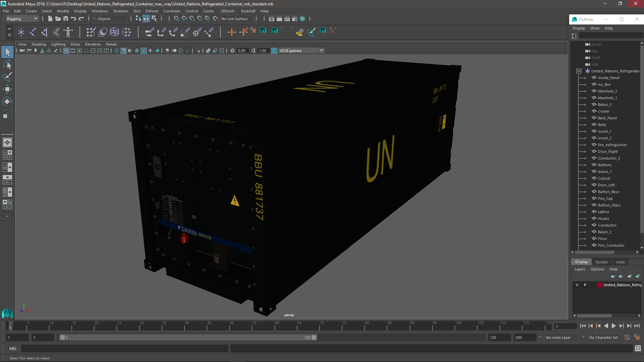Open the viewport Shading menu
This screenshot has height=362, width=644.
click(39, 44)
